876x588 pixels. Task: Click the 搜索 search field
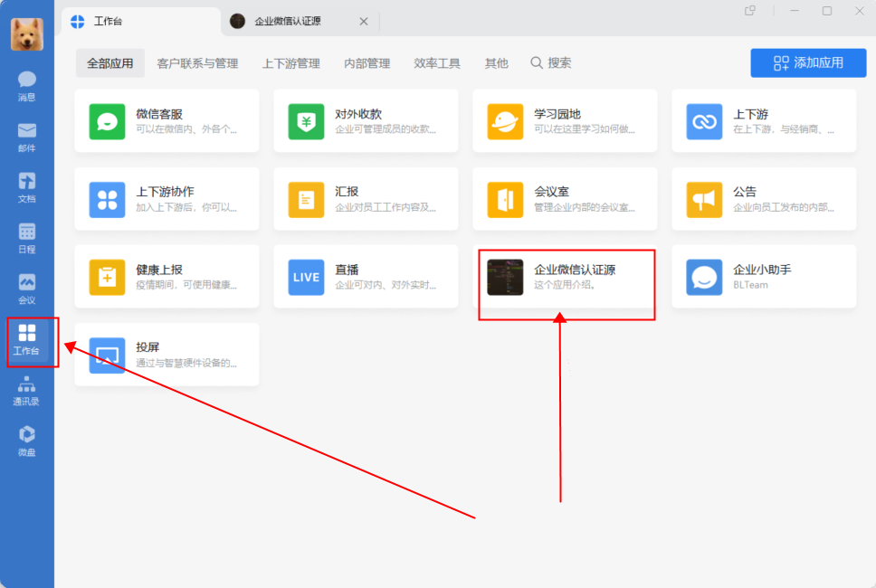(551, 63)
